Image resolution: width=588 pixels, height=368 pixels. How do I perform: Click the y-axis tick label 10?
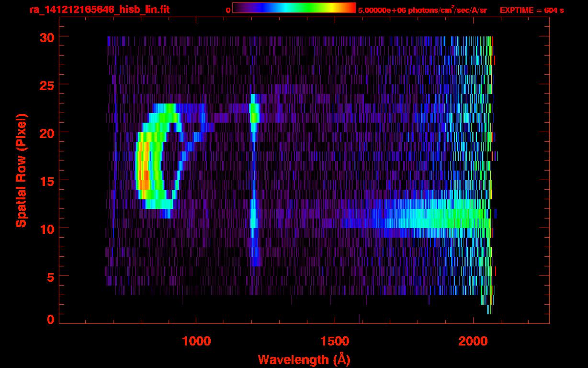[46, 229]
